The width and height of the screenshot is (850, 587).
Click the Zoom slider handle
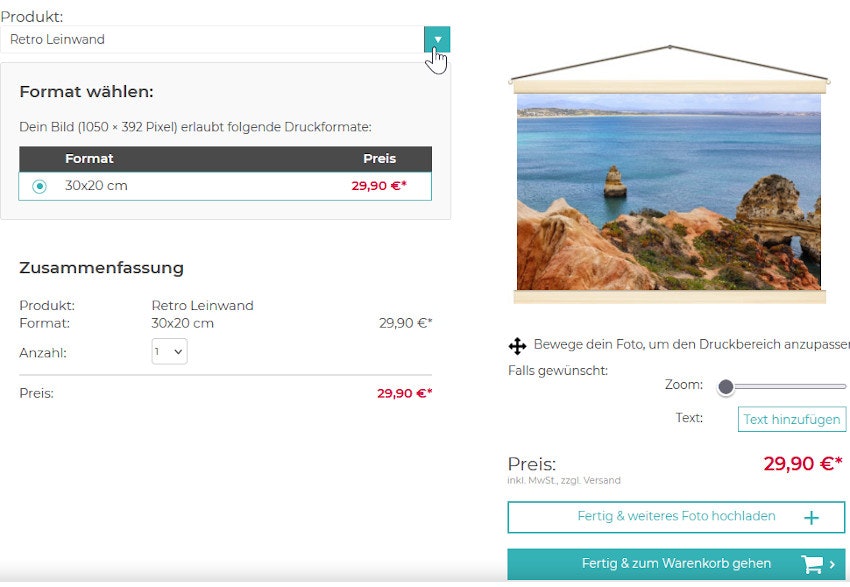pyautogui.click(x=726, y=387)
